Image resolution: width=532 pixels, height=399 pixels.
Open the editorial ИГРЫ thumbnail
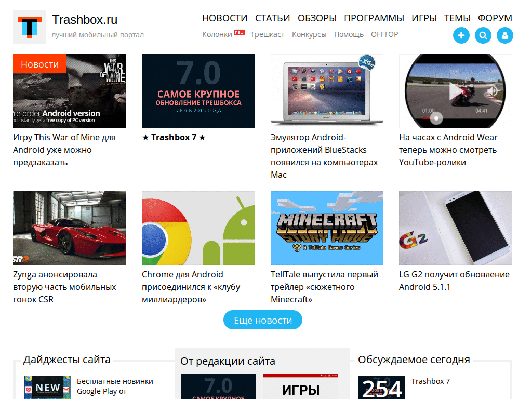tap(301, 386)
